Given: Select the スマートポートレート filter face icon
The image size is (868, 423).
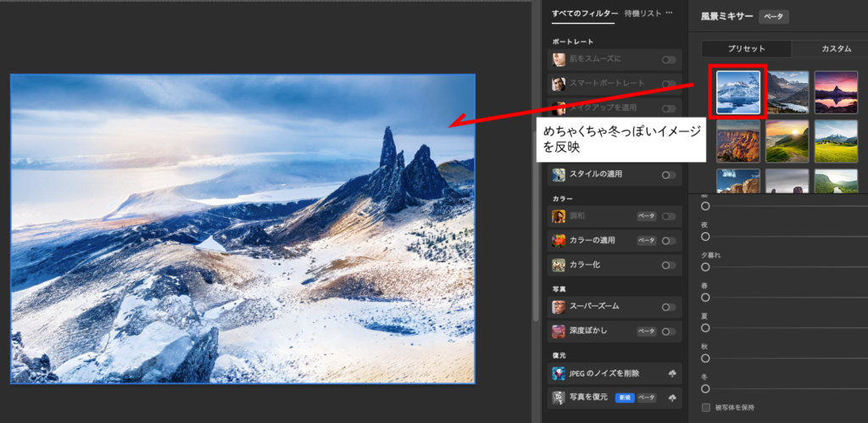Looking at the screenshot, I should tap(559, 84).
